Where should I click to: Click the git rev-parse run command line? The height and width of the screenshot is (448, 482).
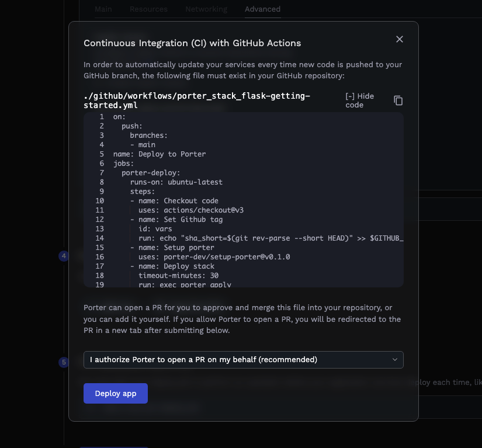click(x=271, y=238)
